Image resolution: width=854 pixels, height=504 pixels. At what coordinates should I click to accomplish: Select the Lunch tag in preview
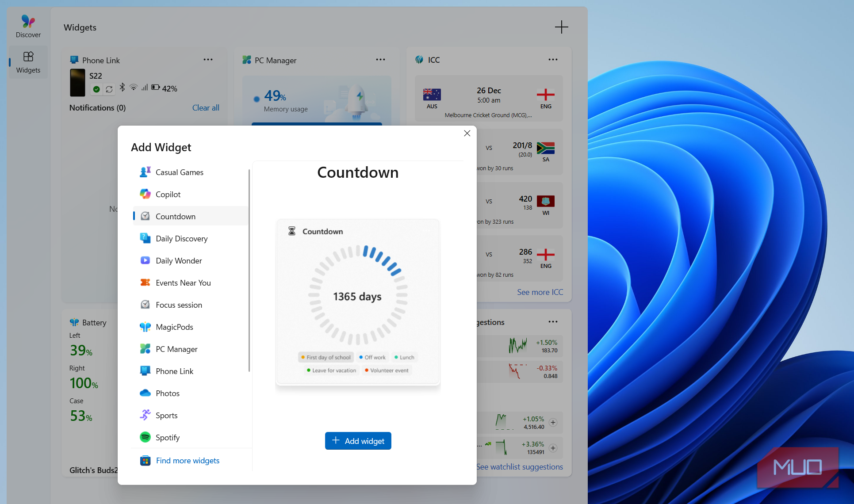point(405,357)
